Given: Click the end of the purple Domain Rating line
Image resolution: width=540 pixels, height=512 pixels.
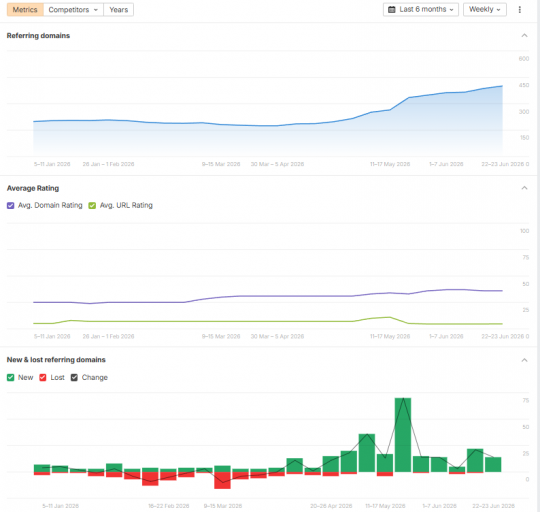Looking at the screenshot, I should tap(502, 291).
